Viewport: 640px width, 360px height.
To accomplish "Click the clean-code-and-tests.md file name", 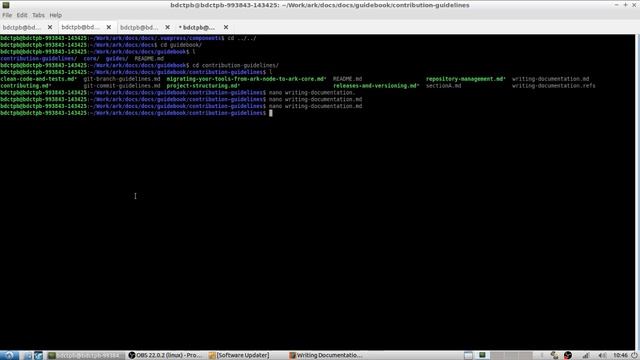I will tap(38, 79).
